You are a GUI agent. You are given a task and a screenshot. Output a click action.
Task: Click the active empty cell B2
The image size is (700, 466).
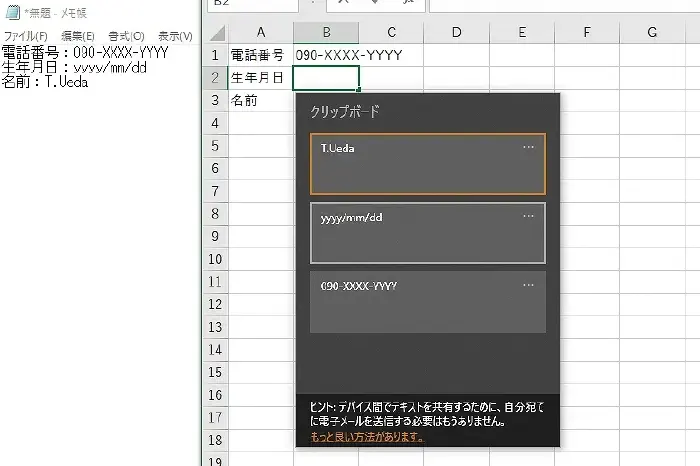(x=326, y=78)
